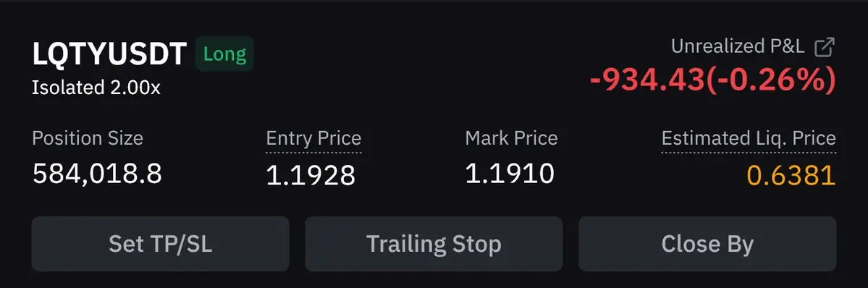Click the Set TP/SL button
The height and width of the screenshot is (288, 868).
tap(161, 245)
